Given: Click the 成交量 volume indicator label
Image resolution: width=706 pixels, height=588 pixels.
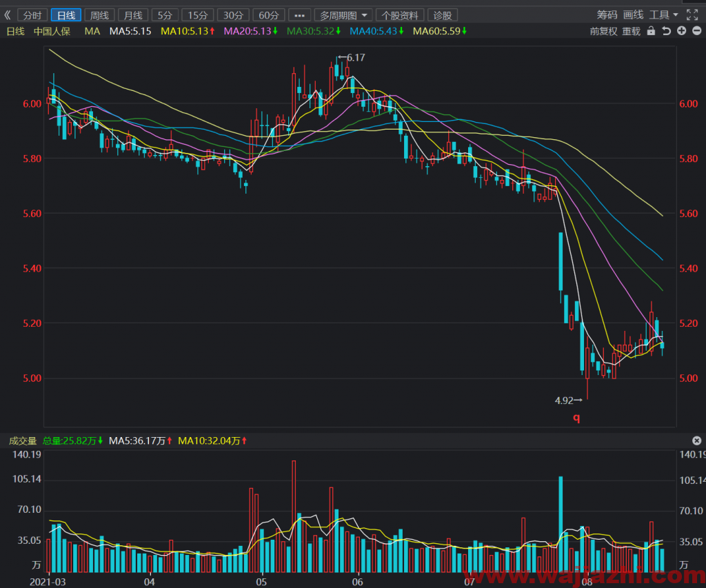Looking at the screenshot, I should click(x=23, y=440).
